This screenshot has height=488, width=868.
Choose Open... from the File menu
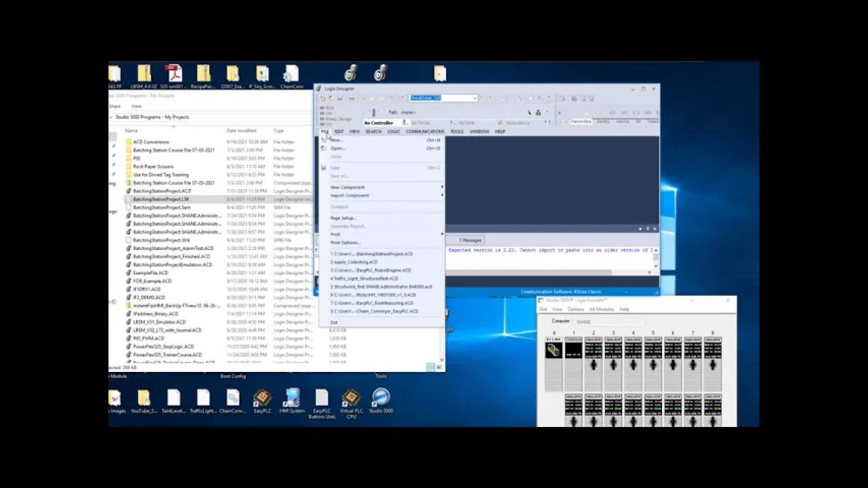click(381, 148)
